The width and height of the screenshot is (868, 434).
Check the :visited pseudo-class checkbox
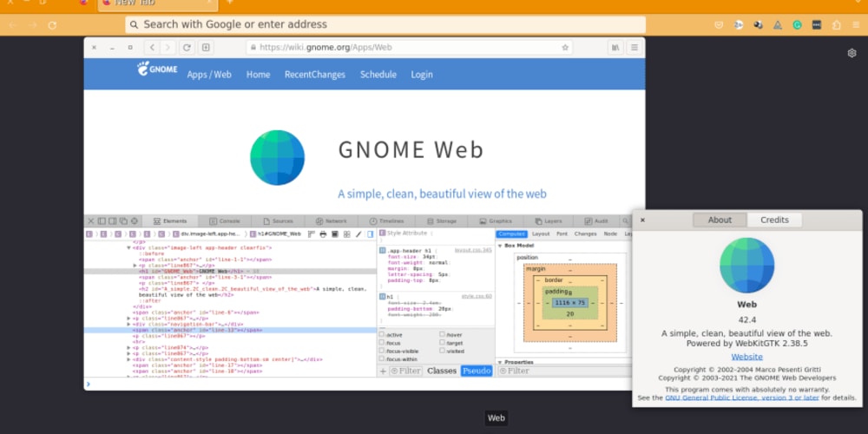pos(443,351)
